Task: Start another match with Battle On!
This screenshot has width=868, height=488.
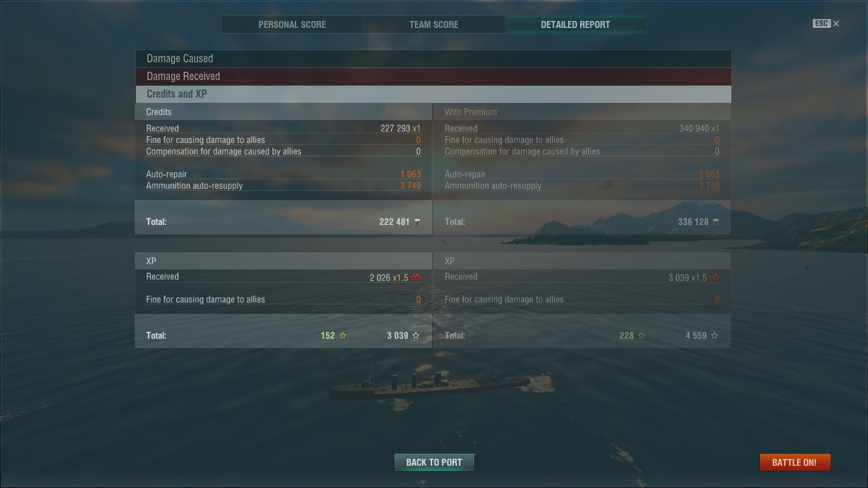Action: click(795, 462)
